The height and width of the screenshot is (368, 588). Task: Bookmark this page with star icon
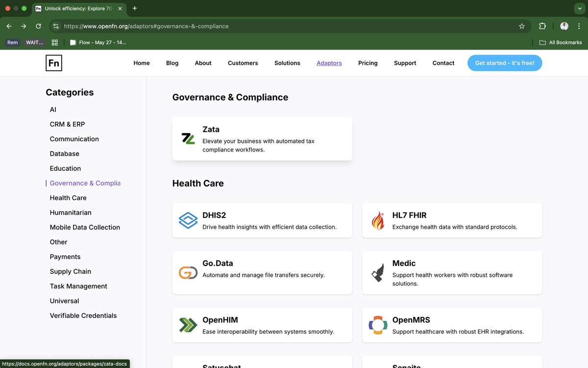pos(522,26)
